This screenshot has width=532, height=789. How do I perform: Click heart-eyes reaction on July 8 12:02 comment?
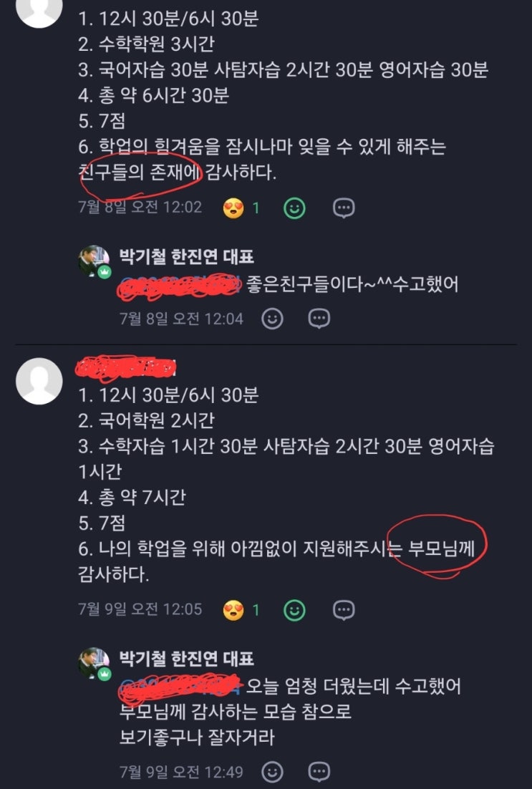(233, 208)
